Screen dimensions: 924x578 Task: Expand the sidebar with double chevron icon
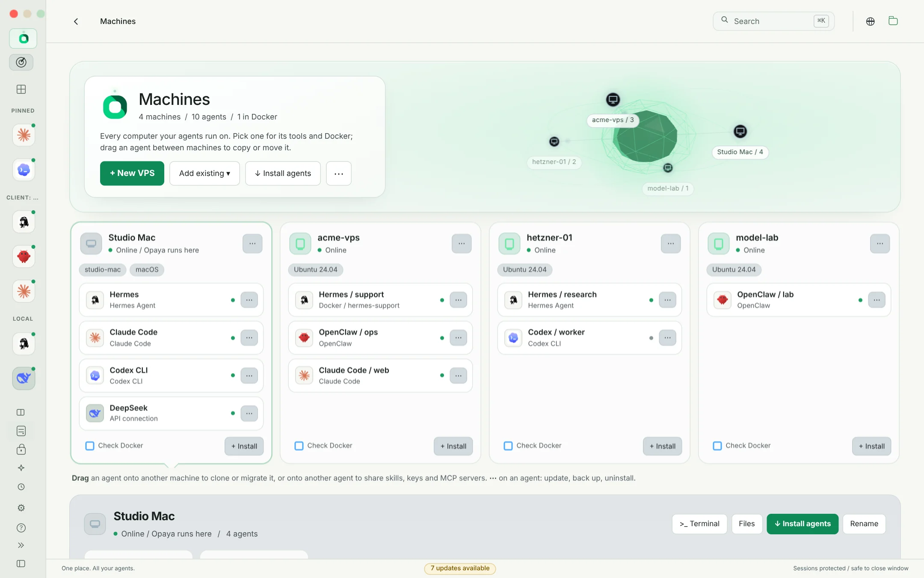21,545
